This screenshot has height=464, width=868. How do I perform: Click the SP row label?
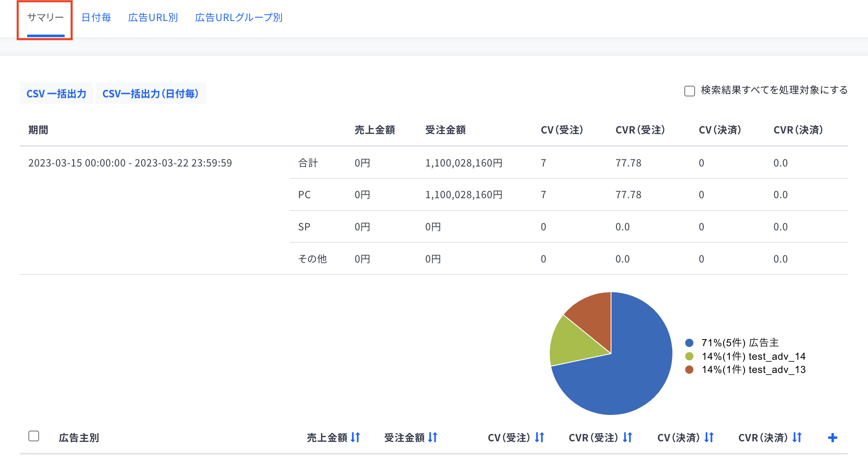(x=304, y=227)
